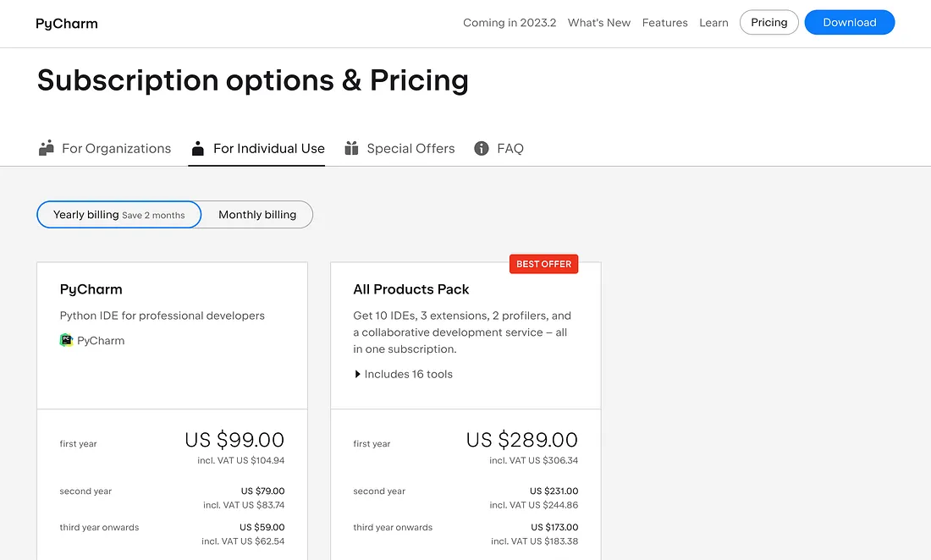Select Yearly billing option
931x560 pixels.
tap(118, 215)
